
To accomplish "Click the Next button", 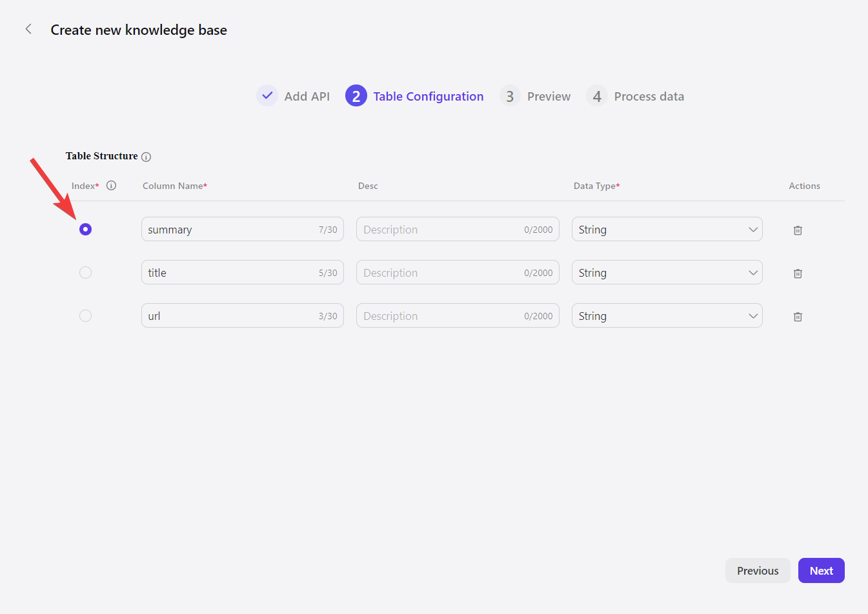I will point(821,571).
